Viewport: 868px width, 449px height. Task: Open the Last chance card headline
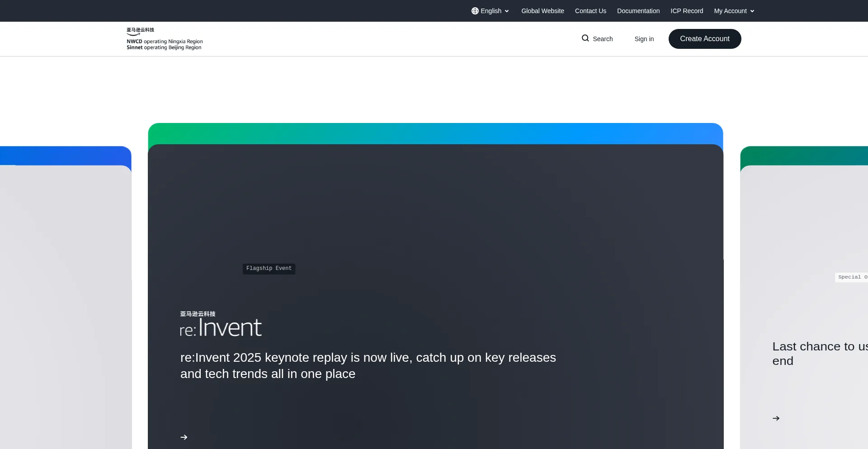[x=820, y=354]
